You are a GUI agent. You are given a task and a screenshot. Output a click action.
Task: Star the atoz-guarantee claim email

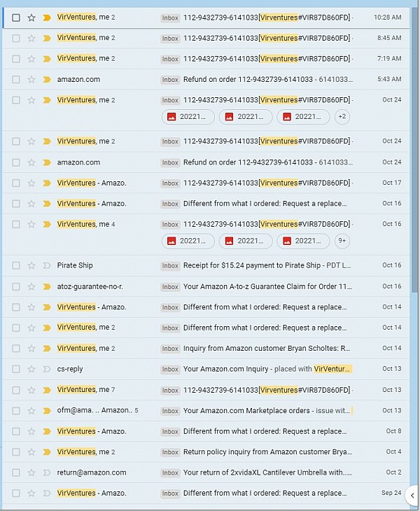coord(31,286)
